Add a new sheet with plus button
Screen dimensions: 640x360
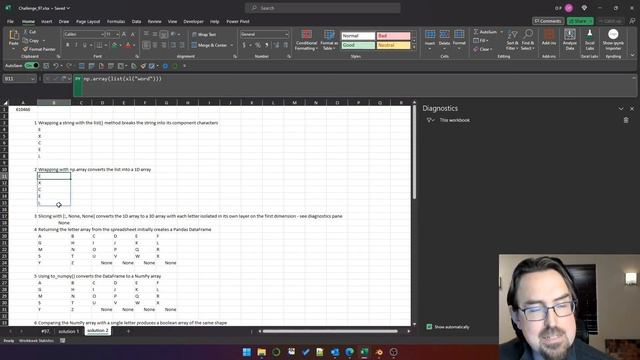(128, 331)
